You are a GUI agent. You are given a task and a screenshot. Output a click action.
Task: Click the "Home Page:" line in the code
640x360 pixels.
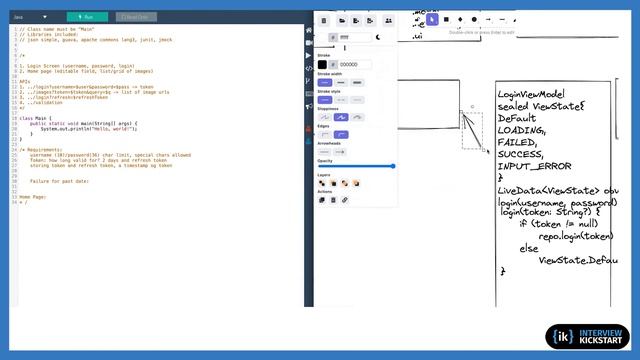click(33, 197)
